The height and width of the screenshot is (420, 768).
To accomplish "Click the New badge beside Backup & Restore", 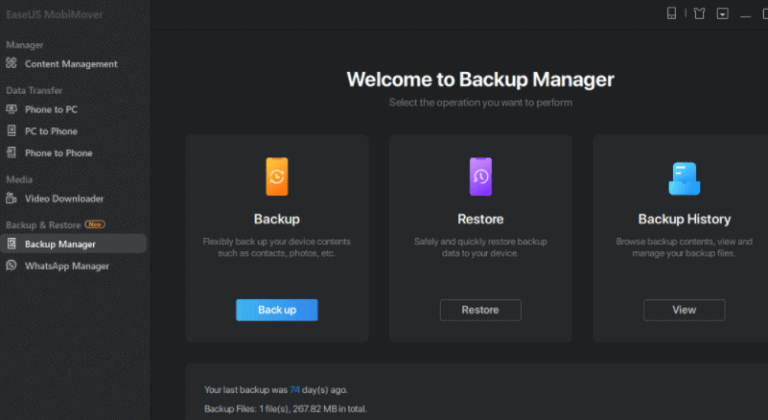I will point(95,224).
